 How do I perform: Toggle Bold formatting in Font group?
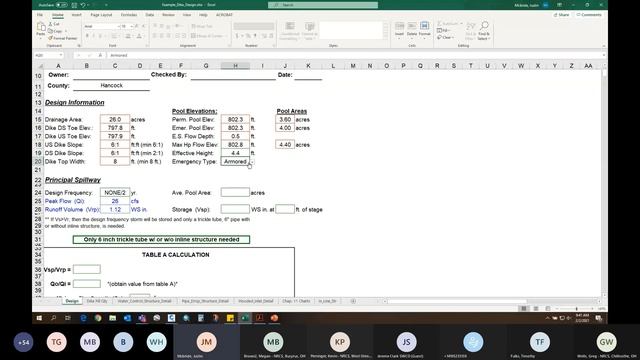pyautogui.click(x=87, y=36)
